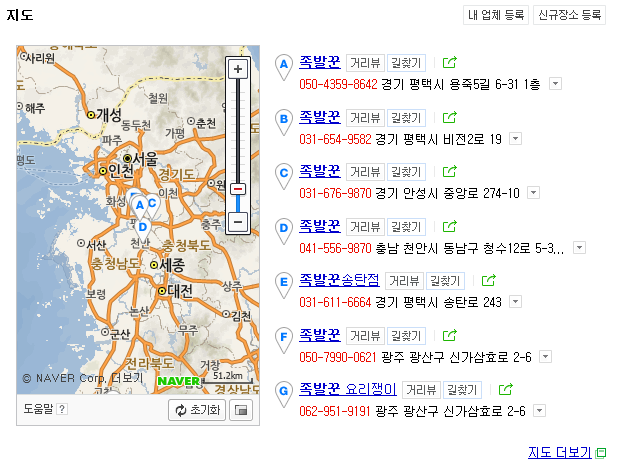Image resolution: width=632 pixels, height=471 pixels.
Task: Click phone number 050-4359-8642
Action: click(338, 84)
